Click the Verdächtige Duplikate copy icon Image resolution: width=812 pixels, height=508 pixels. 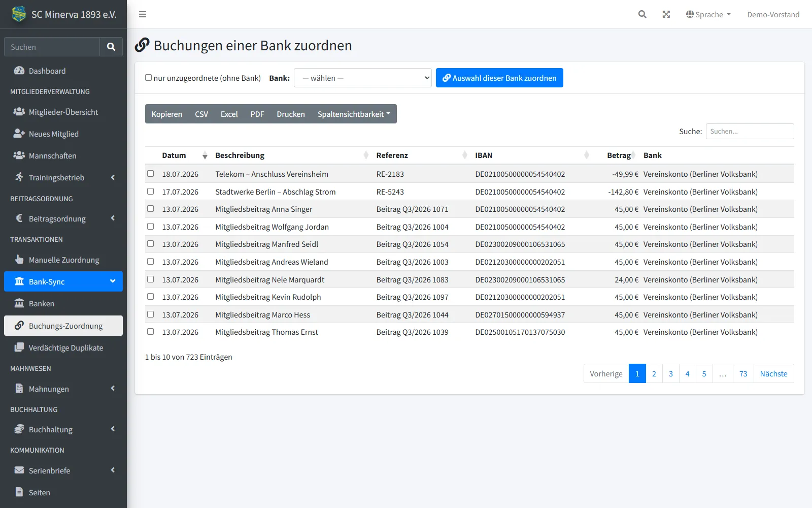19,347
